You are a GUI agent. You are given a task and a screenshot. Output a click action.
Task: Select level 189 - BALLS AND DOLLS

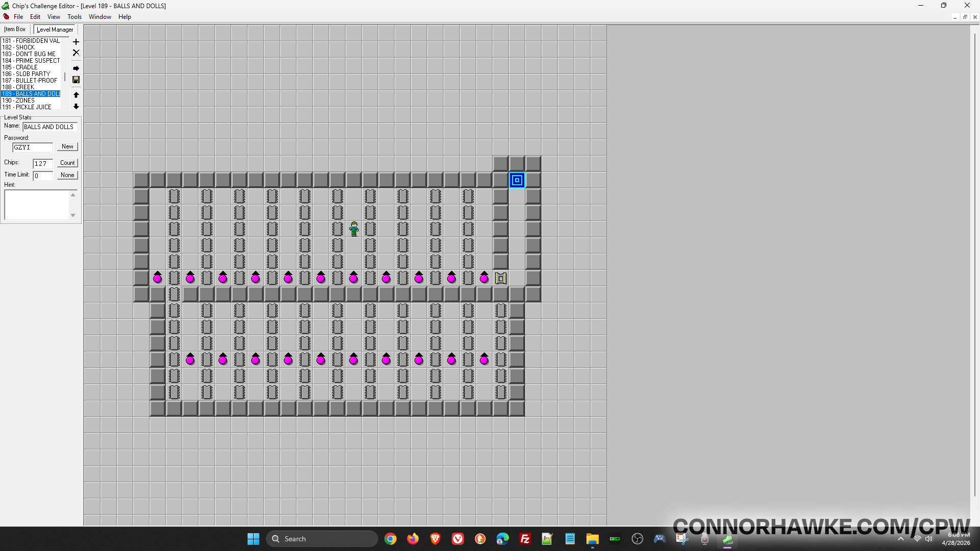point(31,94)
